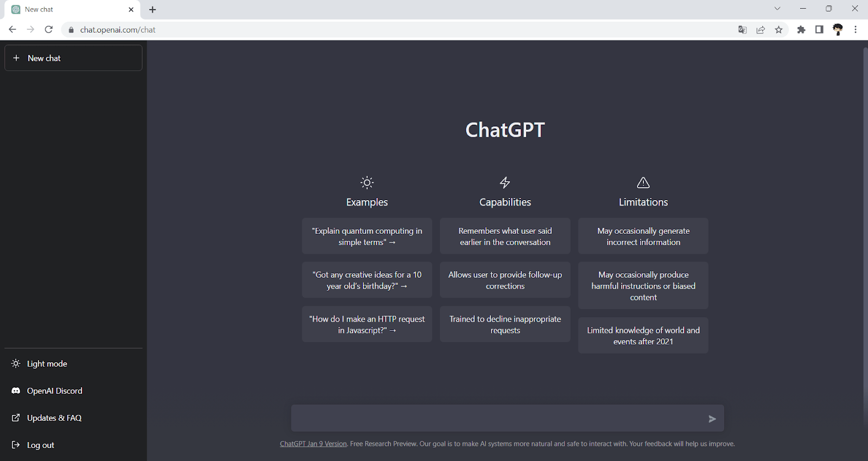
Task: Open the extensions puzzle piece icon
Action: pos(801,30)
